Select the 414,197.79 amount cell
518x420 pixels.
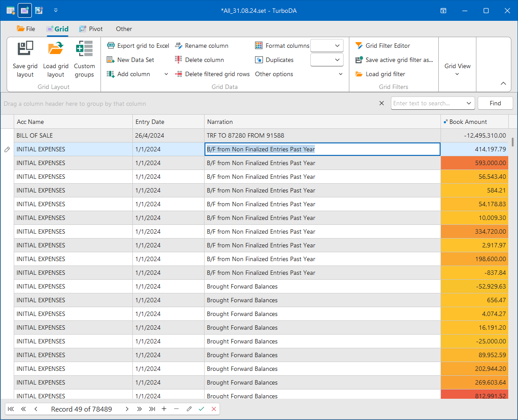(475, 149)
